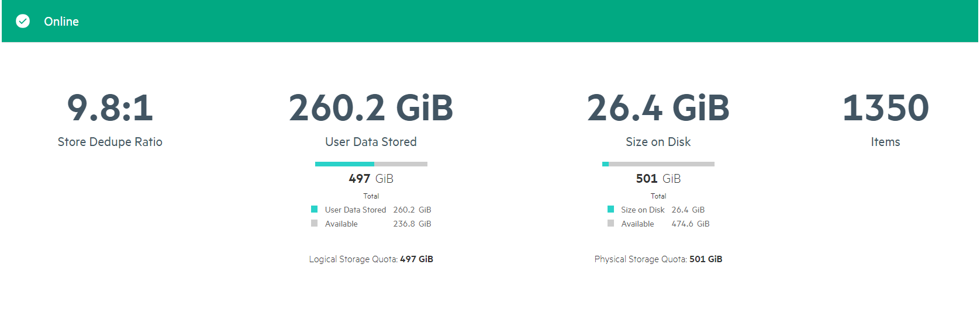Click the teal Size on Disk legend swatch
This screenshot has width=980, height=313.
click(611, 209)
